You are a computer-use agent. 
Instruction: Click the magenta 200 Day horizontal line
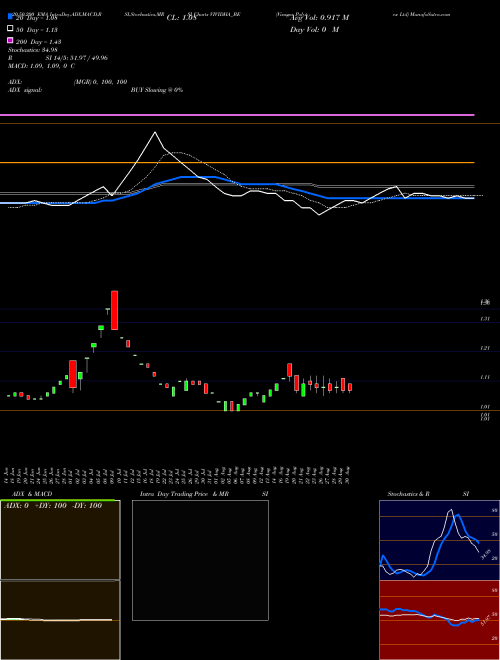click(x=237, y=114)
